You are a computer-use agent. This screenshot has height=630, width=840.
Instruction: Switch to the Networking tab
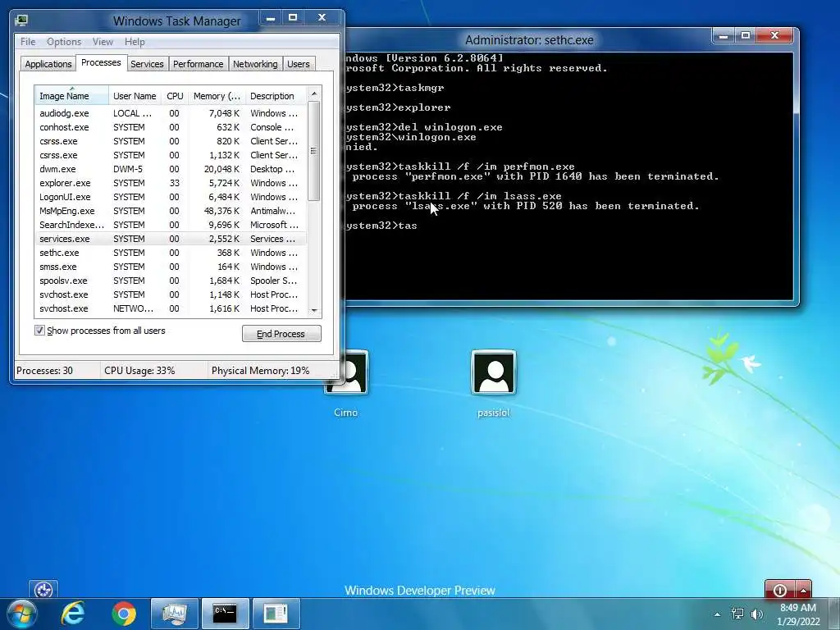click(255, 64)
